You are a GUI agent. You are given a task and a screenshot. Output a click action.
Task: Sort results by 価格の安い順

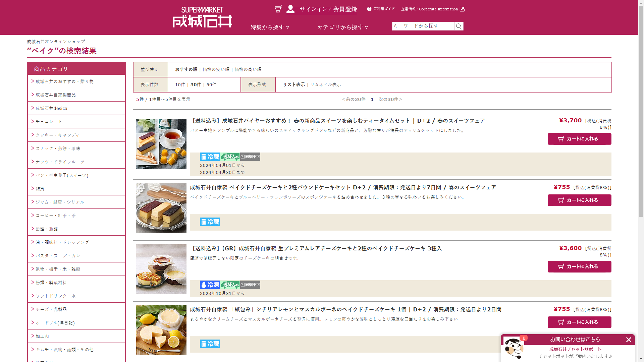coord(216,69)
